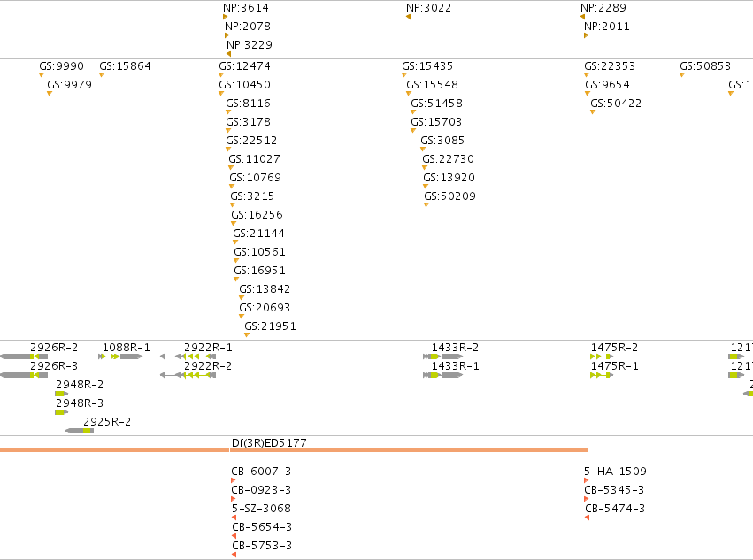The height and width of the screenshot is (560, 753).
Task: Select the GS:15435 label
Action: [428, 66]
